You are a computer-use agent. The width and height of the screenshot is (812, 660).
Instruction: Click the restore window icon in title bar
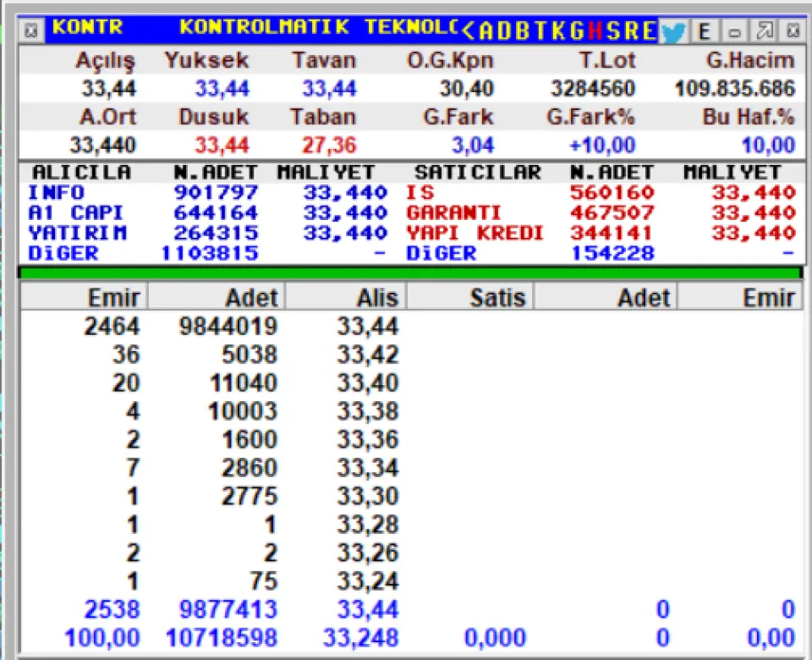[765, 31]
